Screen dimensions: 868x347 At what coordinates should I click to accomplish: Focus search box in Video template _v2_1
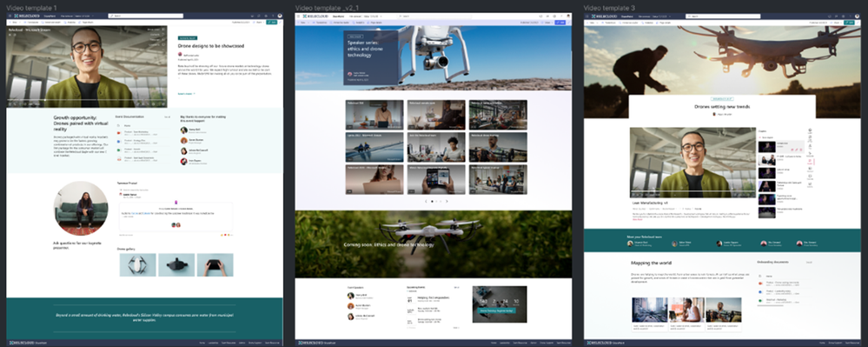pos(434,16)
